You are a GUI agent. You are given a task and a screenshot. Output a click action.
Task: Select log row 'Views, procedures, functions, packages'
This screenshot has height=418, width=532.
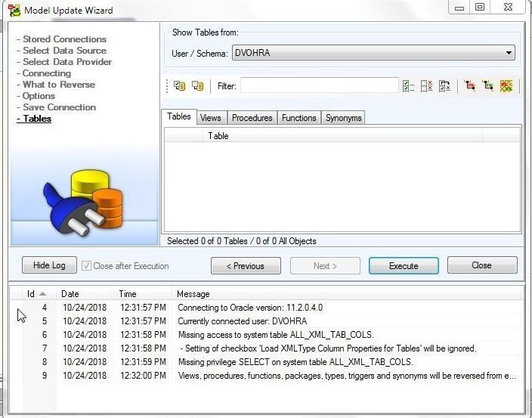(266, 376)
